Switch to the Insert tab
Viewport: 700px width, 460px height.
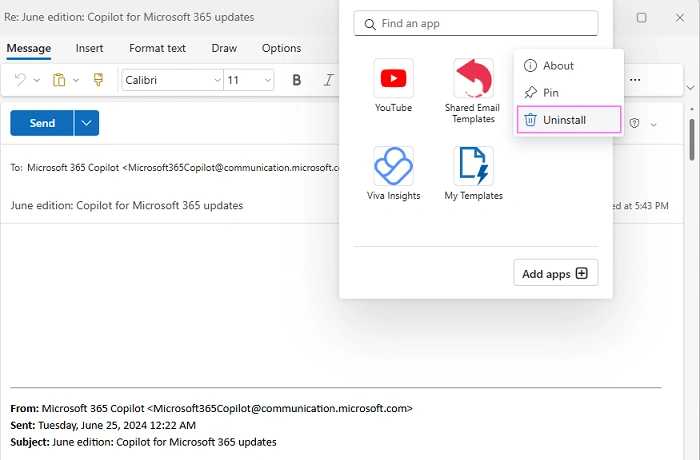click(x=89, y=48)
